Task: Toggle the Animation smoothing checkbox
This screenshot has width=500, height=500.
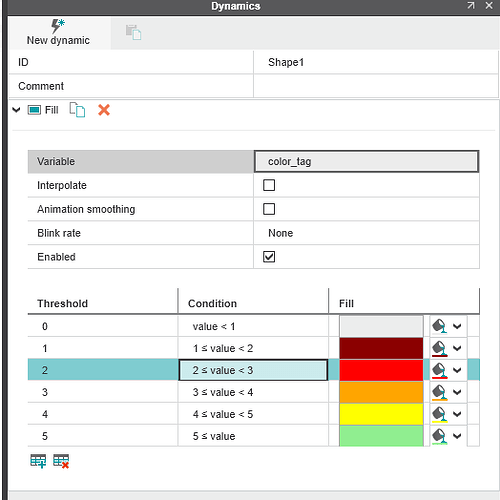Action: point(269,209)
